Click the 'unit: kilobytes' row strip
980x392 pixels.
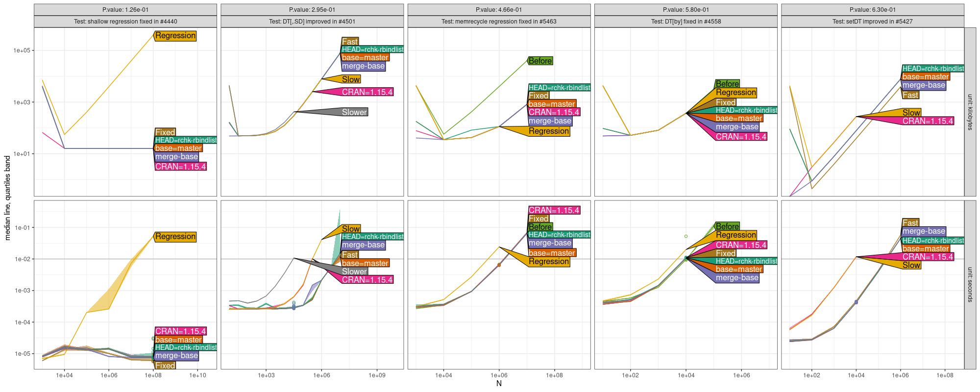pyautogui.click(x=970, y=112)
